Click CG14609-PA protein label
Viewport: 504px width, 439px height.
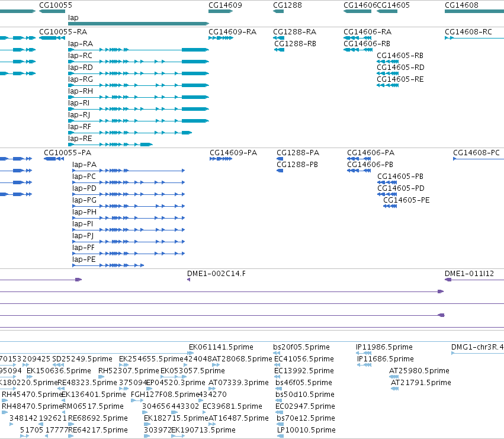(233, 153)
